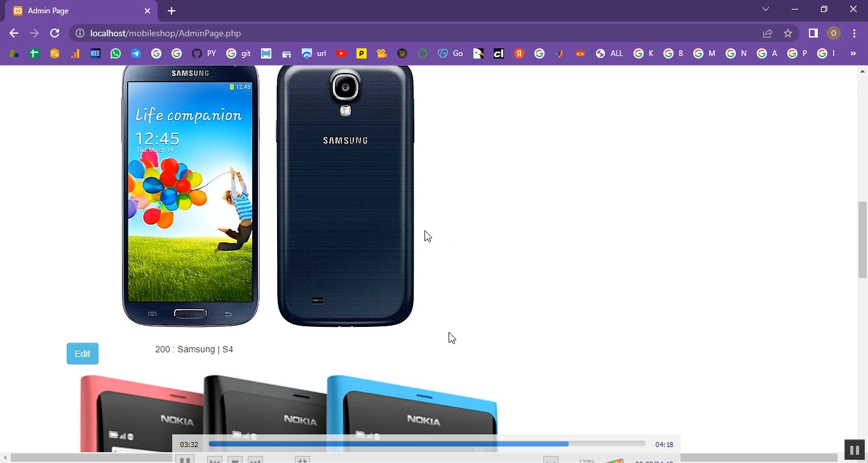Viewport: 868px width, 463px height.
Task: Close the Admin Page tab
Action: click(147, 11)
